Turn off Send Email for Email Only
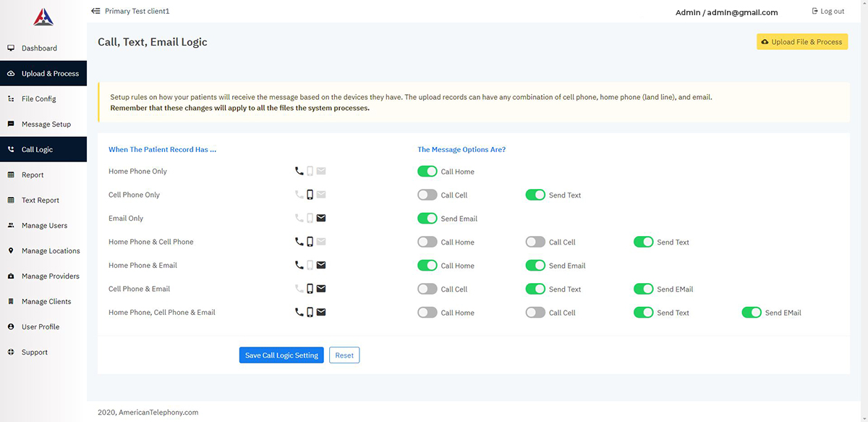This screenshot has height=422, width=868. point(427,219)
